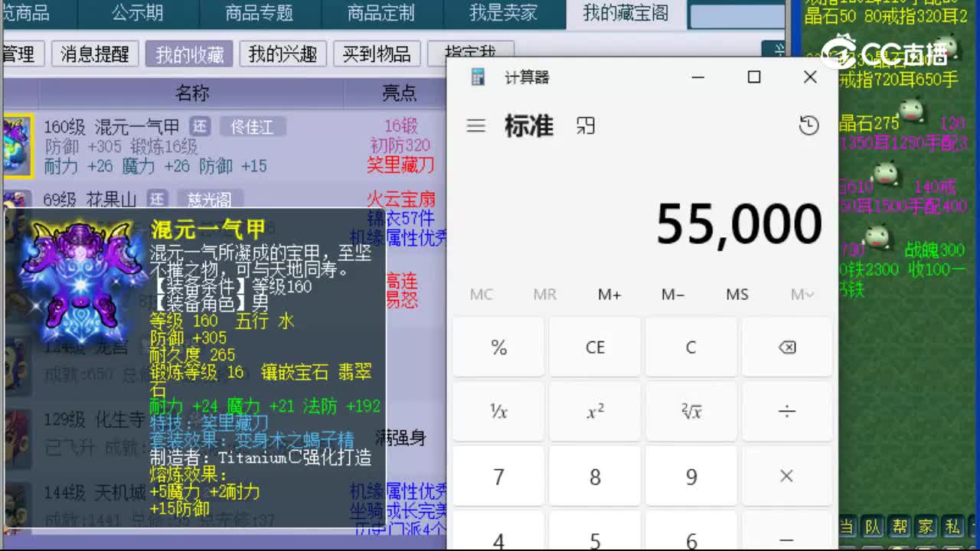Click the x squared key

click(595, 412)
